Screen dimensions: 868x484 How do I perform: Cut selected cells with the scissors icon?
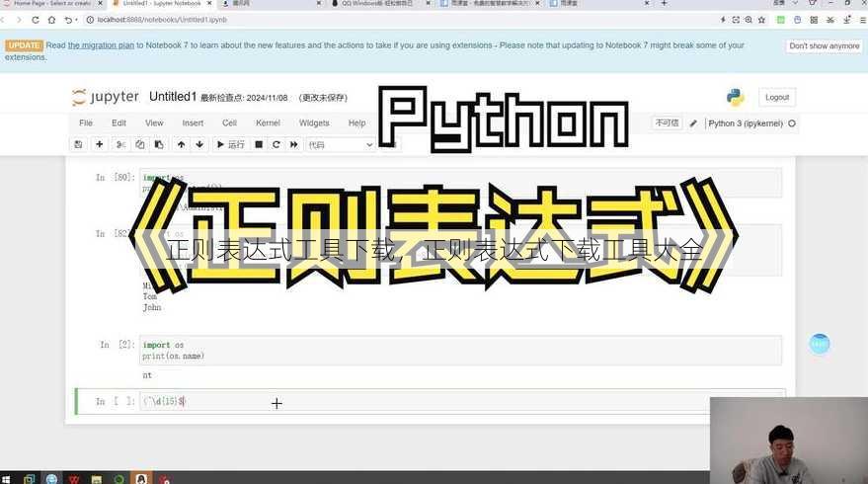(x=120, y=144)
